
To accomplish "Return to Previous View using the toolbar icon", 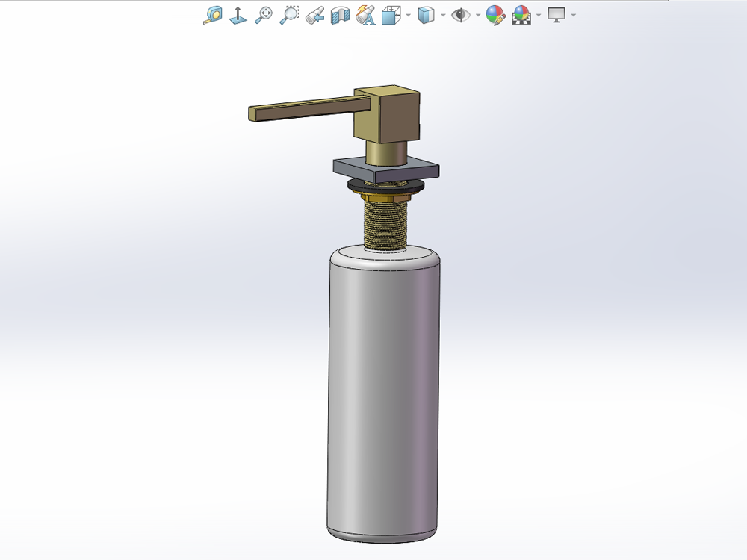I will 315,15.
